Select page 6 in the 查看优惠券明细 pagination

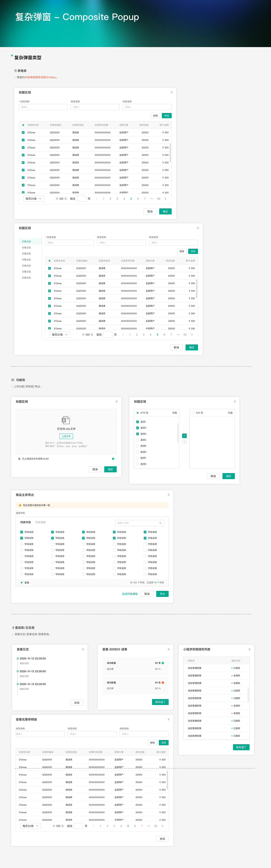[x=135, y=826]
